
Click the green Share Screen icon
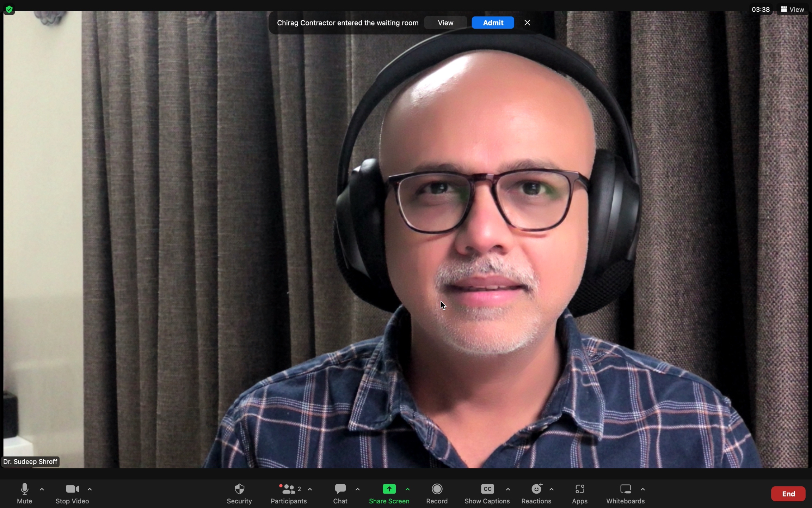[x=389, y=489]
